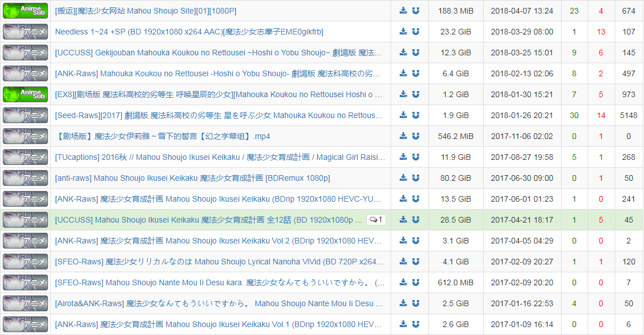This screenshot has height=335, width=644.
Task: Open the Mahou Shoujo Site [01][1080P] torrent page
Action: click(x=146, y=11)
